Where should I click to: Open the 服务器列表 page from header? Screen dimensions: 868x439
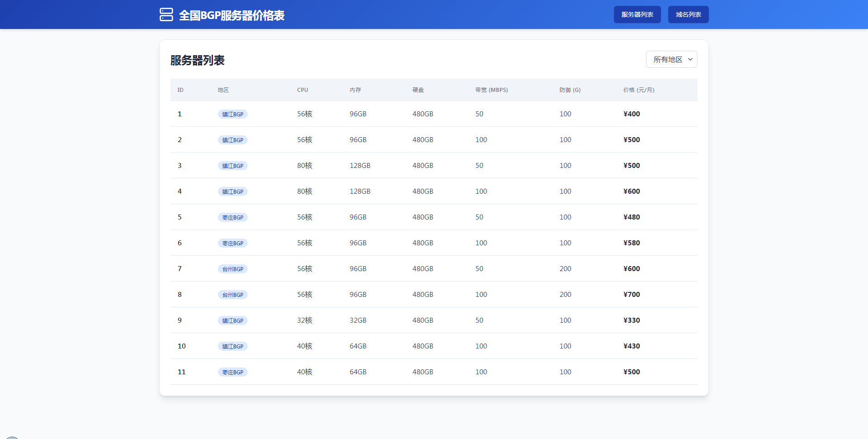[x=637, y=14]
